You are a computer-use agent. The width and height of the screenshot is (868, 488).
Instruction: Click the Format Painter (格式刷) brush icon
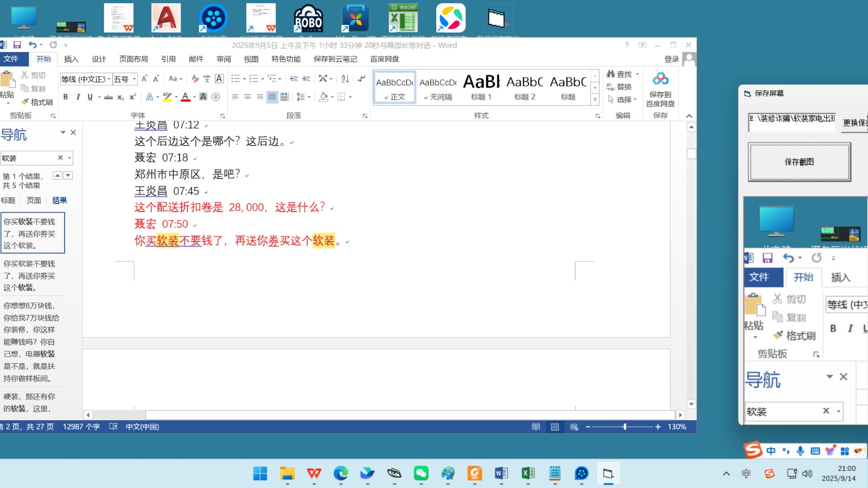pos(25,102)
